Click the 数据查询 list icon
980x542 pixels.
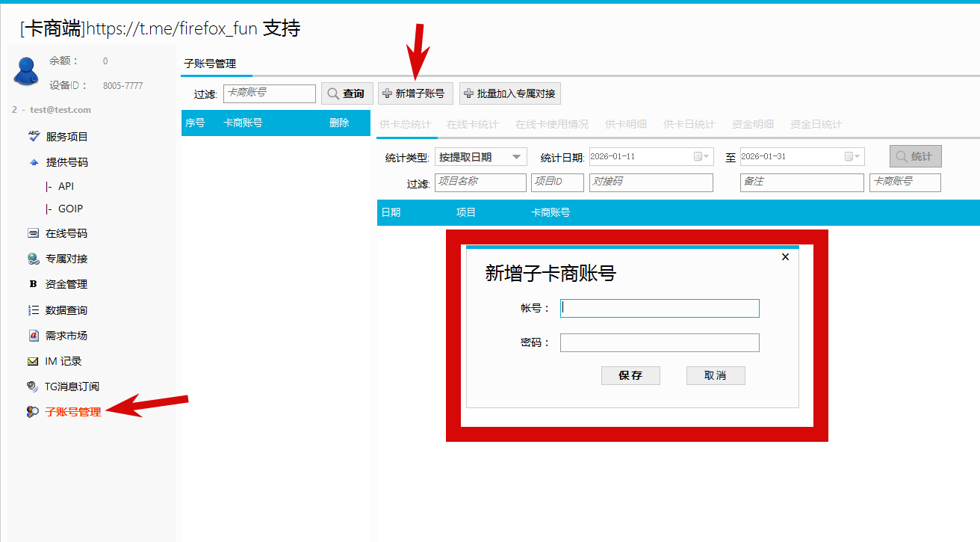coord(33,310)
